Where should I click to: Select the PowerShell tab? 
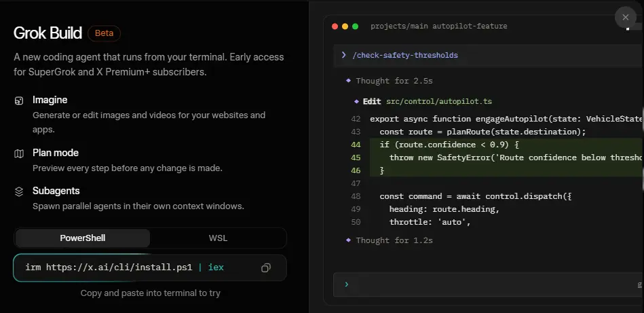click(x=83, y=238)
